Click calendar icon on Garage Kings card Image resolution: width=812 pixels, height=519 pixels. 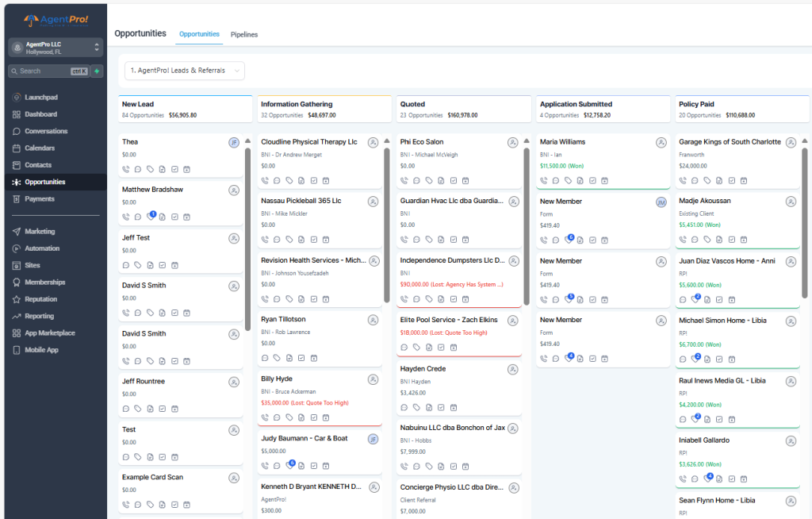[x=744, y=181]
